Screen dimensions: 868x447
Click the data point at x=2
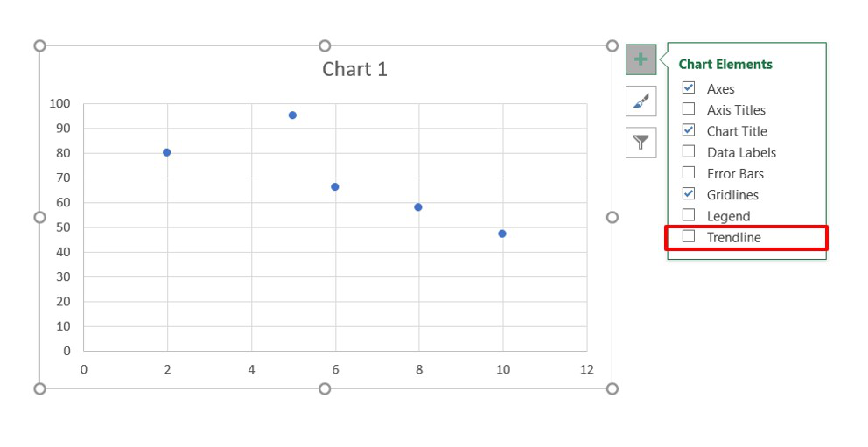[167, 152]
